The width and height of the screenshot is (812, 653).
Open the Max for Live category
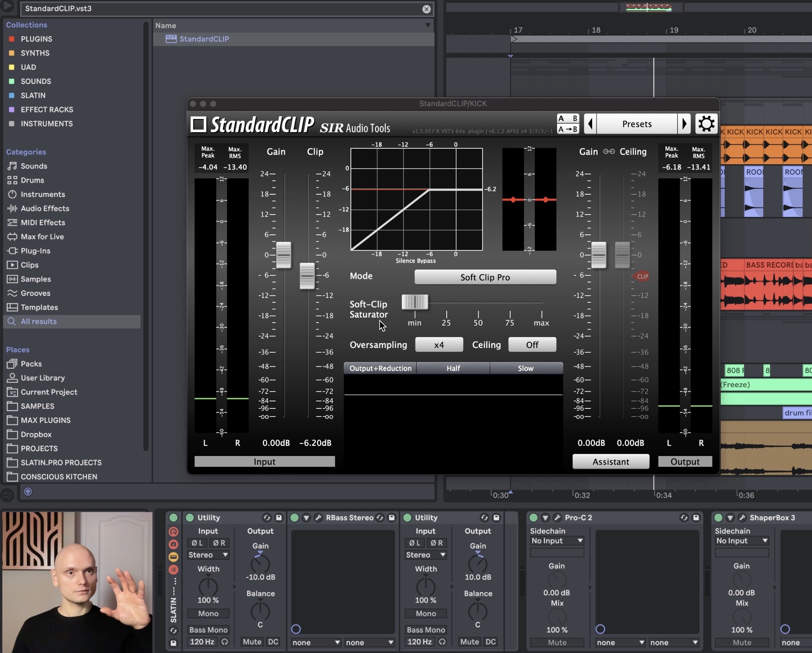pyautogui.click(x=42, y=237)
